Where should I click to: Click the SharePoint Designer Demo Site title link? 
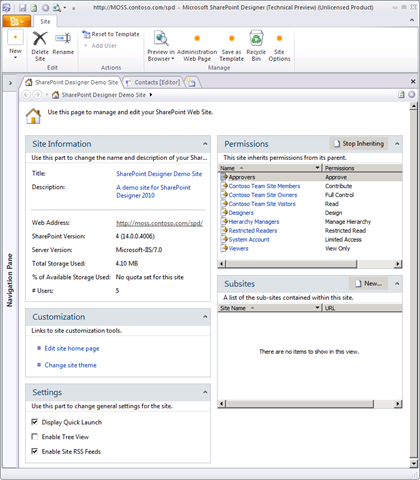pyautogui.click(x=159, y=174)
